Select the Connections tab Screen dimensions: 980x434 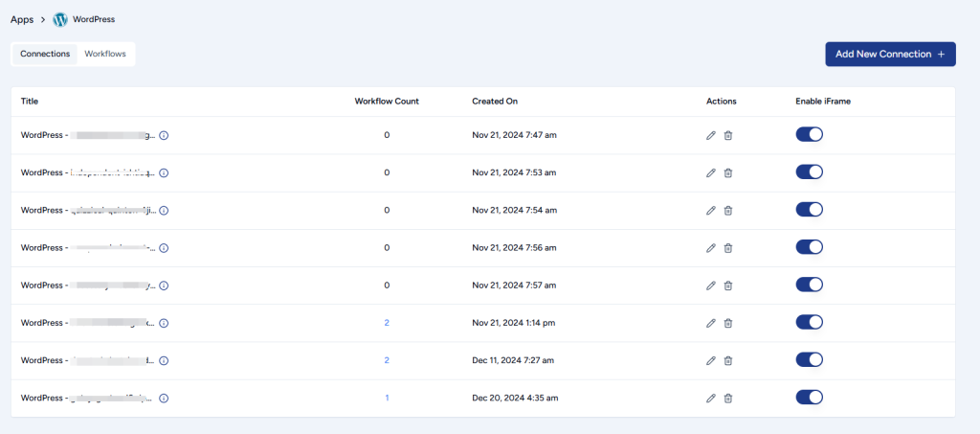pyautogui.click(x=45, y=54)
